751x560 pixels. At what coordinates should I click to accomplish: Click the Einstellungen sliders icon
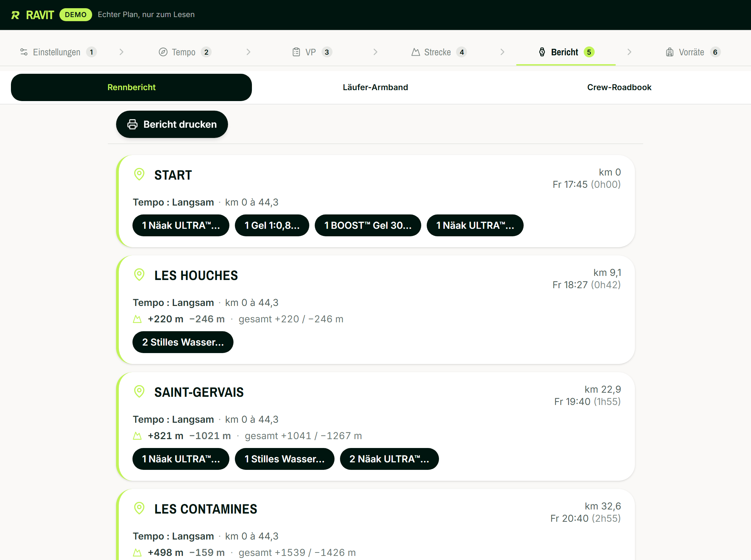point(24,52)
